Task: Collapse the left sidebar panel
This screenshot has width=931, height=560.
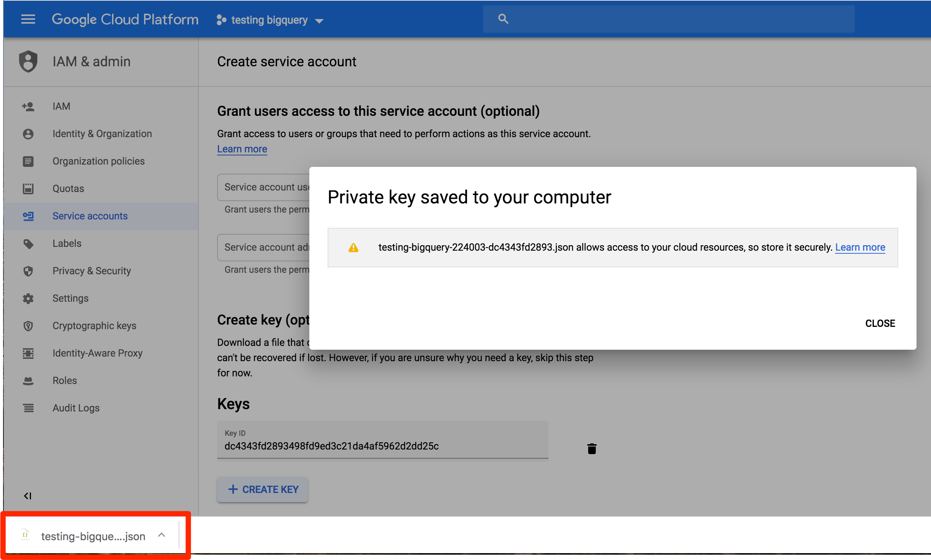Action: (28, 496)
